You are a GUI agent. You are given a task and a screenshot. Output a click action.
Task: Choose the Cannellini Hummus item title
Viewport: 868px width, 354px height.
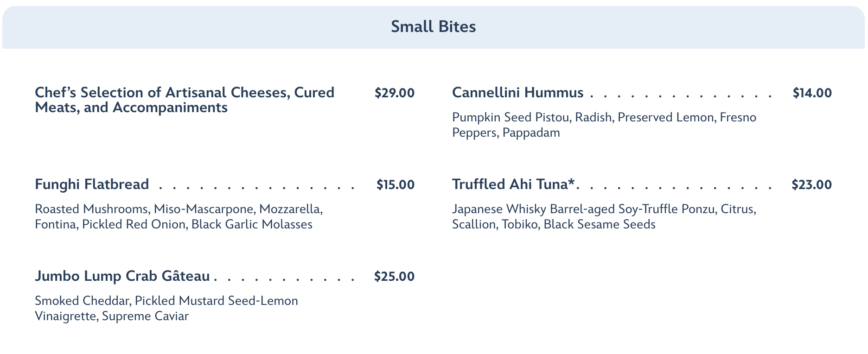point(517,93)
